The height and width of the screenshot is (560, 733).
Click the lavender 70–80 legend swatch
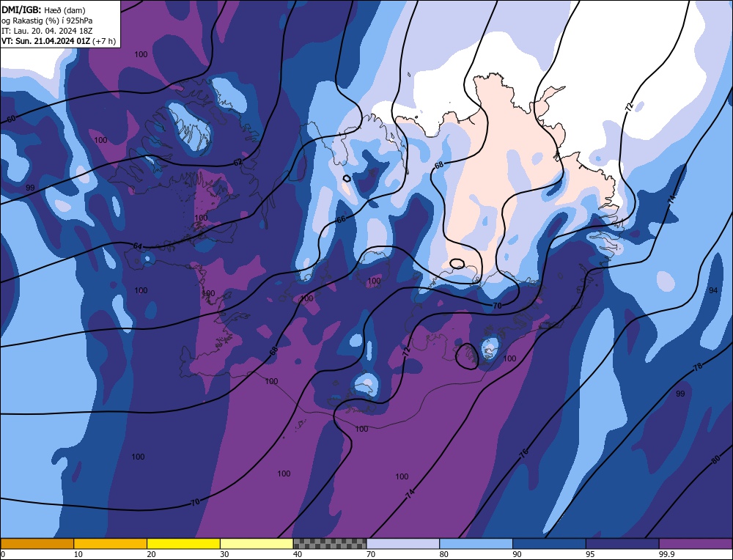(403, 543)
